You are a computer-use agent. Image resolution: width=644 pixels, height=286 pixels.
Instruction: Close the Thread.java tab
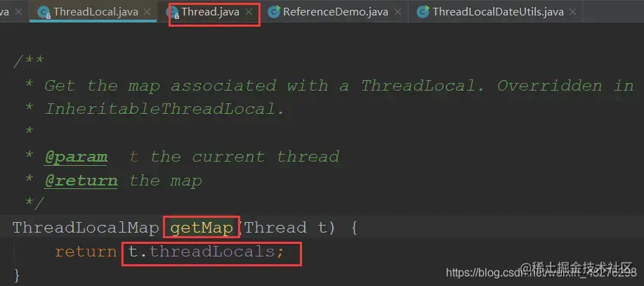249,12
